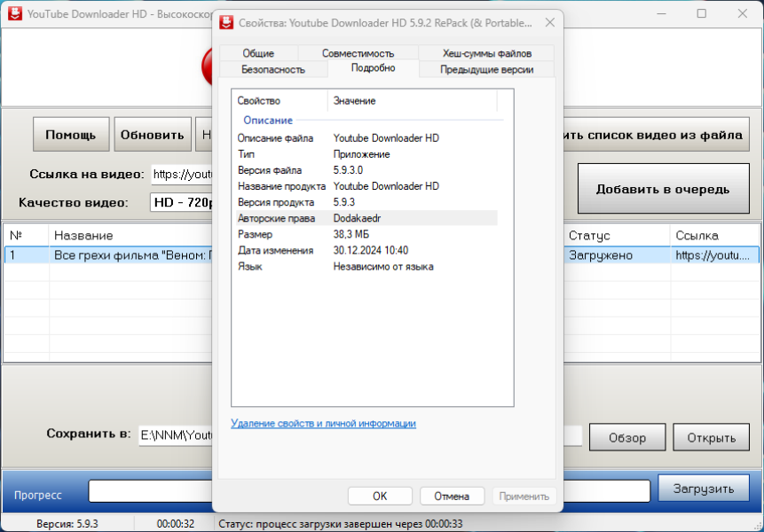Click the Статус download finished message
Image resolution: width=764 pixels, height=532 pixels.
point(341,524)
